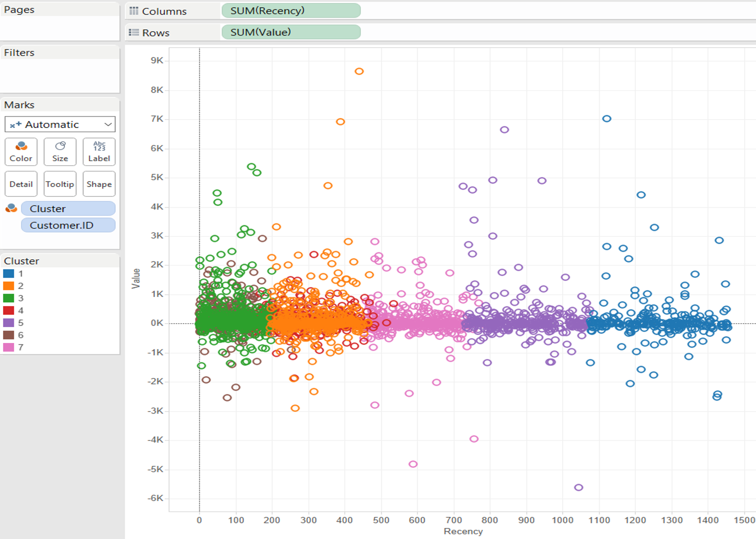
Task: Select the SUM(Value) pill in Rows
Action: click(291, 32)
